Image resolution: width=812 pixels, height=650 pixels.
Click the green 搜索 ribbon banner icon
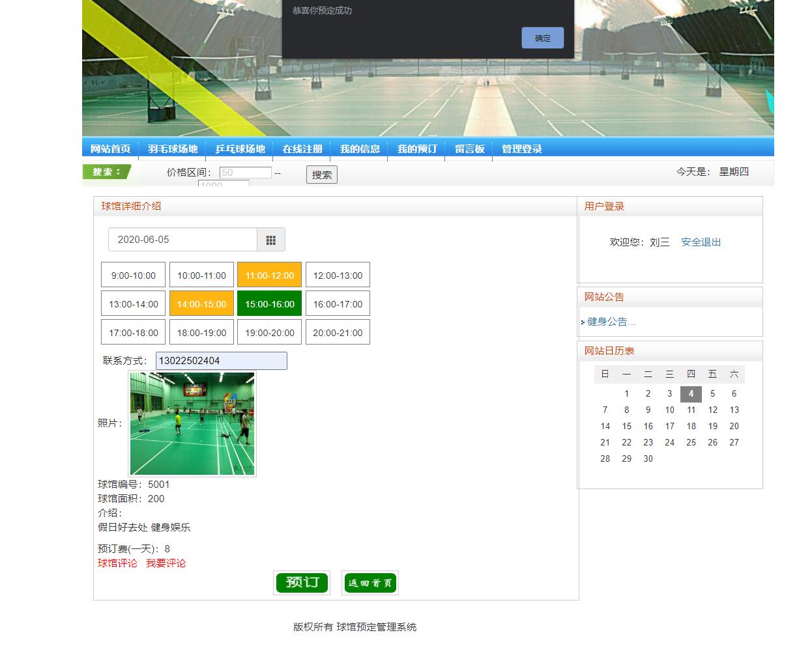click(108, 171)
